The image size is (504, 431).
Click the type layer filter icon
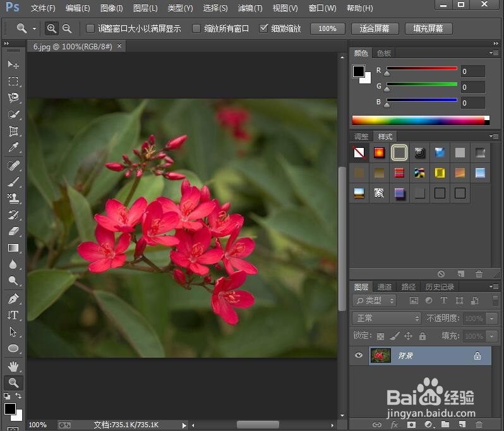pos(444,300)
